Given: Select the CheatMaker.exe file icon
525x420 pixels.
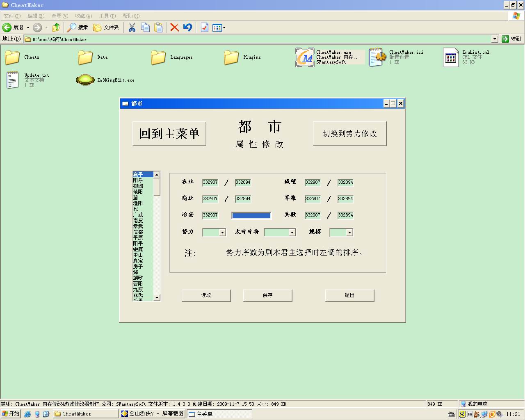Looking at the screenshot, I should tap(305, 57).
